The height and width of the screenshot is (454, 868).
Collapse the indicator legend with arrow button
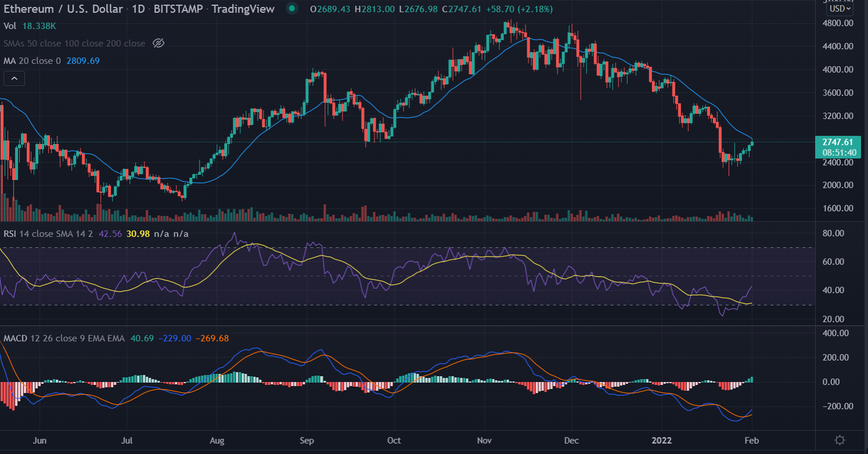15,78
